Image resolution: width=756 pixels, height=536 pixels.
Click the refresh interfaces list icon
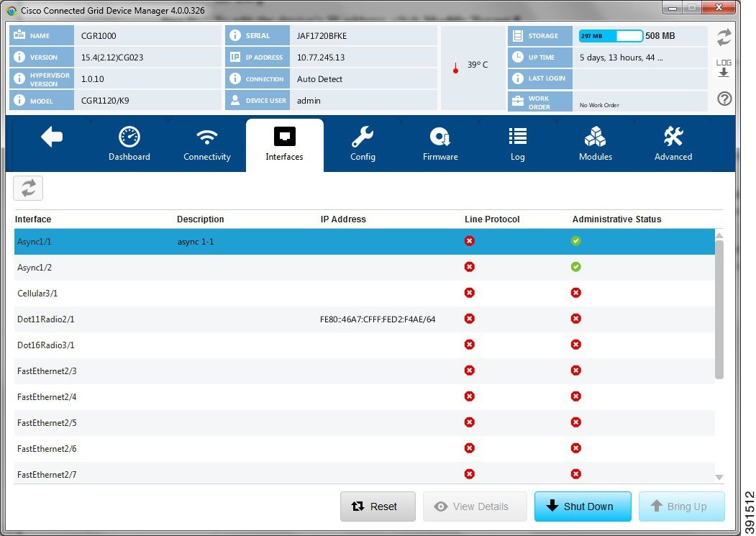coord(28,188)
